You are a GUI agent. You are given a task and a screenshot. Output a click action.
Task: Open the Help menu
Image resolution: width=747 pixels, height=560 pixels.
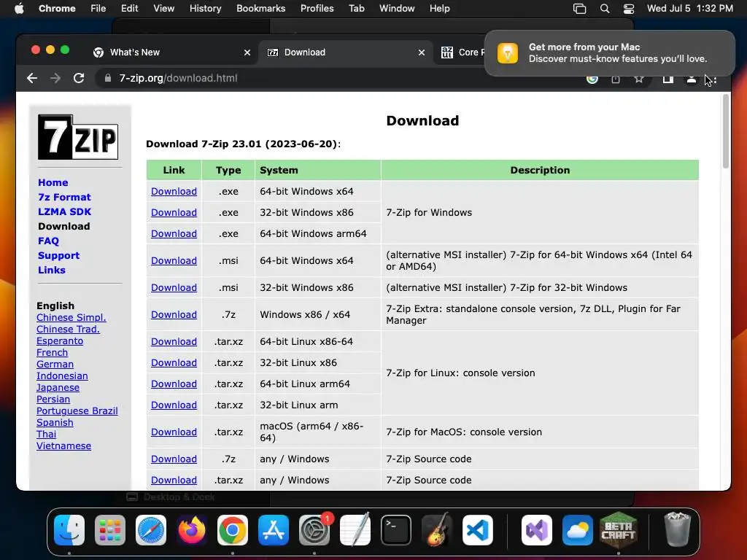[x=439, y=9]
